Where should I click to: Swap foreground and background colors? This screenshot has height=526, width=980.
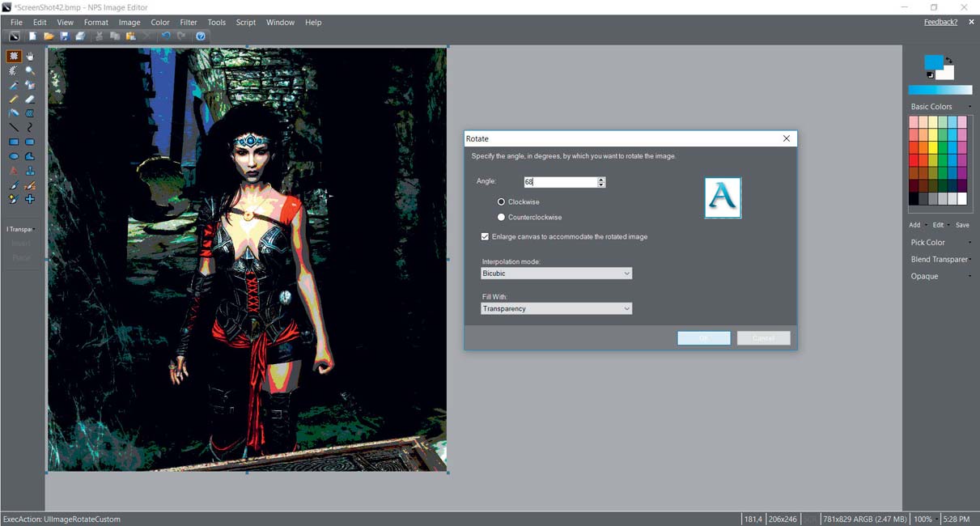(x=948, y=60)
